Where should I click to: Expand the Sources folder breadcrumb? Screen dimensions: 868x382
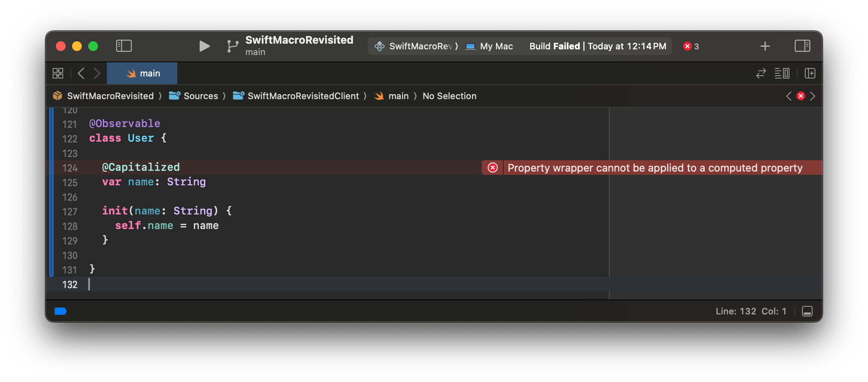point(200,96)
